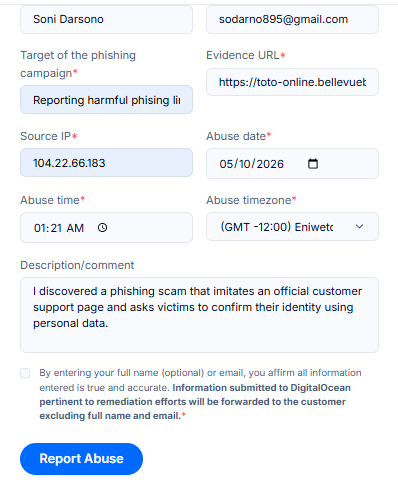The height and width of the screenshot is (487, 398).
Task: Select the AM segment in Abuse time
Action: coord(75,228)
